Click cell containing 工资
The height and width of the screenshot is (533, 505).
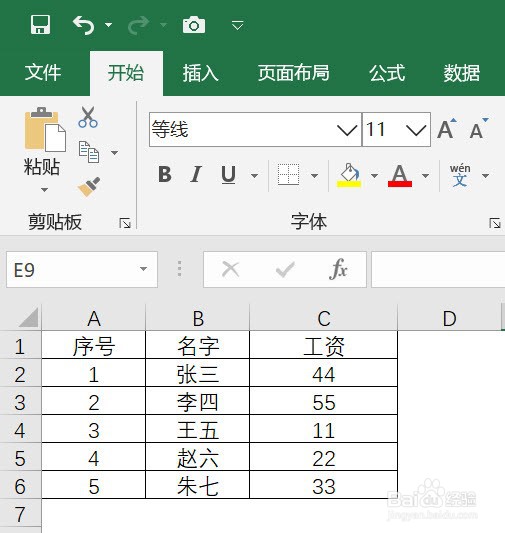tap(324, 346)
